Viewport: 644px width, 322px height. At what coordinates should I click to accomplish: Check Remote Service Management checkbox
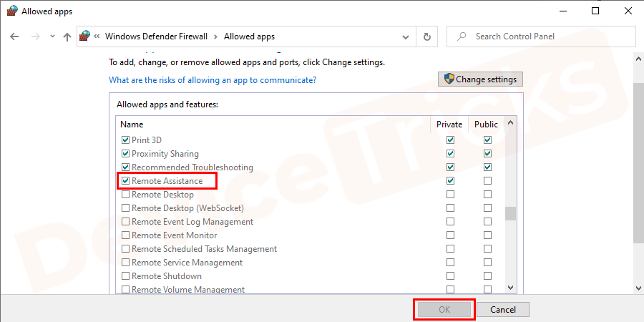126,263
